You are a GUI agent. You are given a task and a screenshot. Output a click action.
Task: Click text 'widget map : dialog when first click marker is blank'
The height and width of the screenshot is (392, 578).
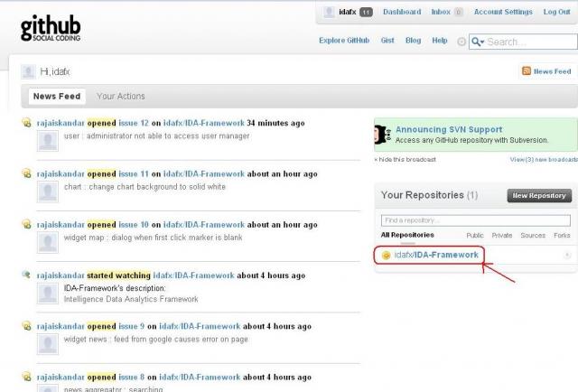coord(154,238)
